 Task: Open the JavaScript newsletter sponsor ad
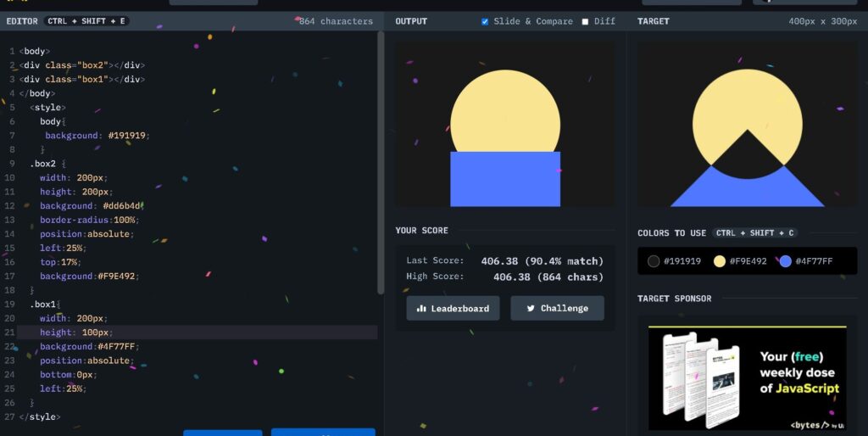pos(747,377)
